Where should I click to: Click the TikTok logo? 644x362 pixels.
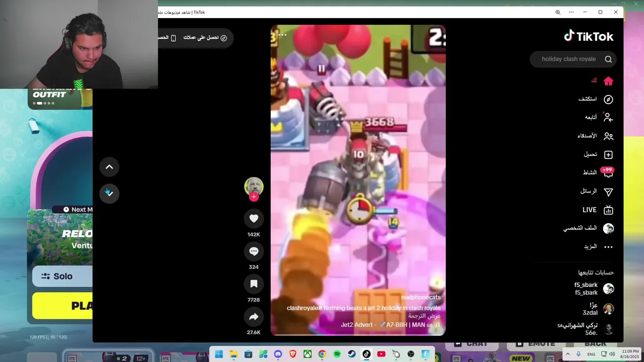(589, 36)
